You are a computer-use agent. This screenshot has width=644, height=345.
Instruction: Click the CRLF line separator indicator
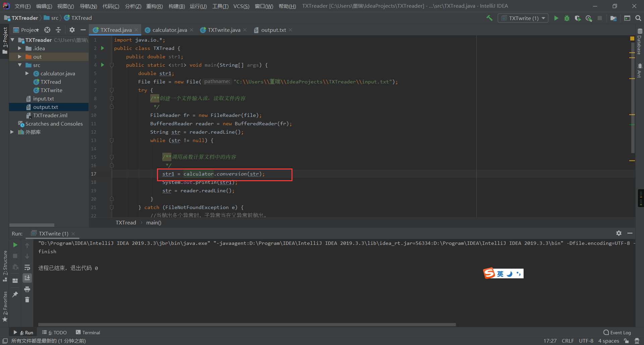pos(568,341)
